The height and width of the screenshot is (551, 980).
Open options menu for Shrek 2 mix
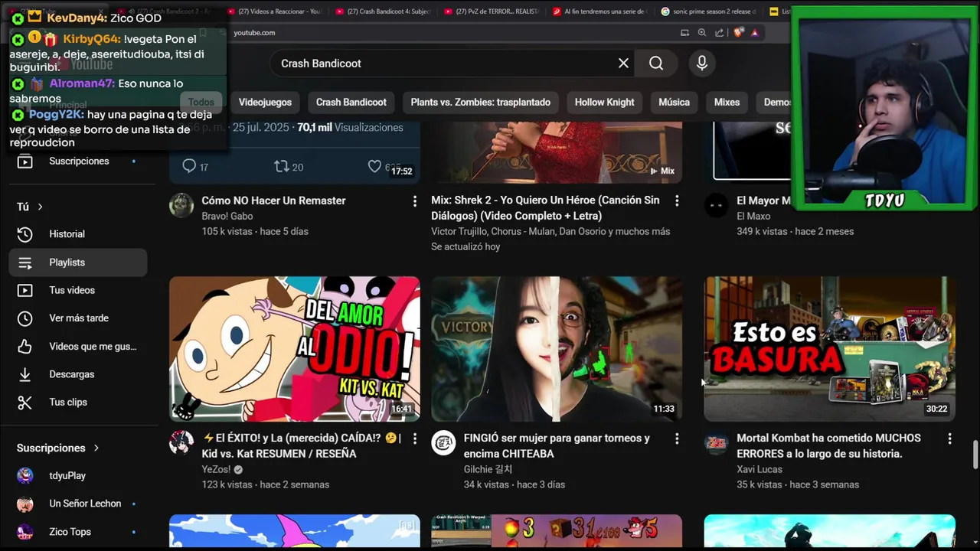(x=677, y=201)
